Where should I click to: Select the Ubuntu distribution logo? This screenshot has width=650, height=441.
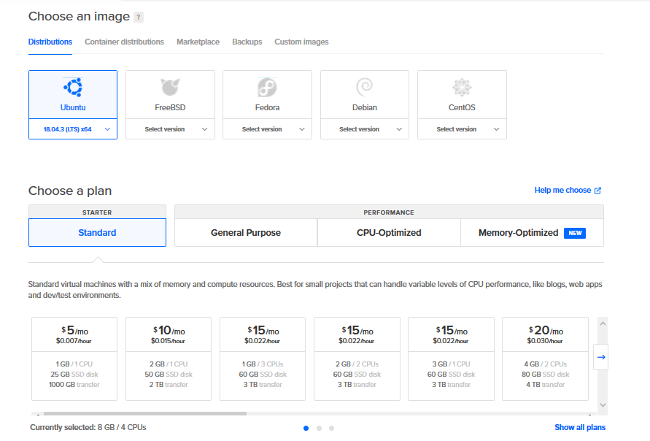tap(73, 87)
